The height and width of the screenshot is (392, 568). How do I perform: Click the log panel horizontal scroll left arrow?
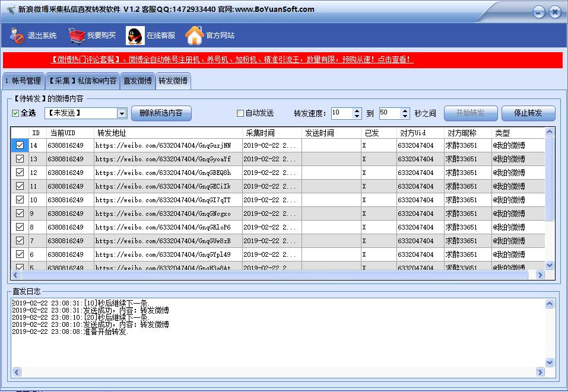click(16, 372)
